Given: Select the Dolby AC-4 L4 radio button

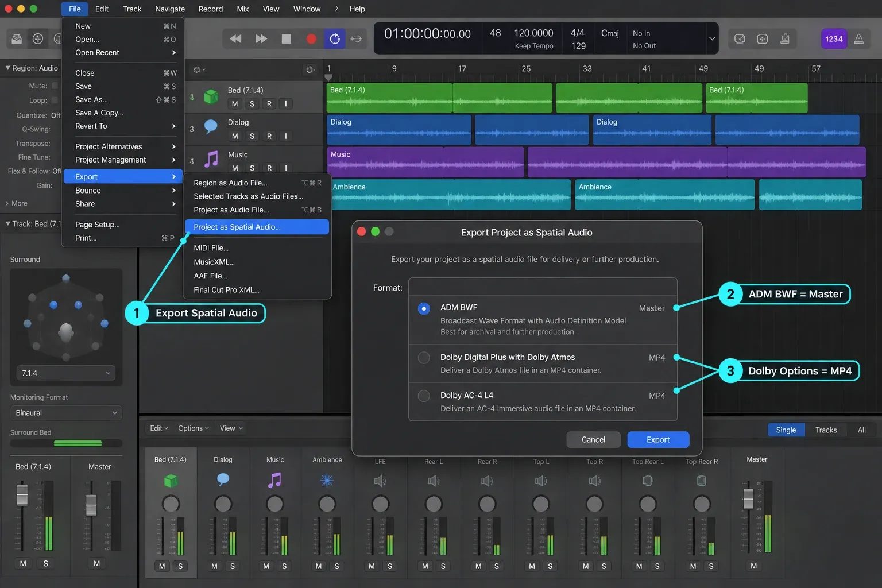Looking at the screenshot, I should 424,396.
